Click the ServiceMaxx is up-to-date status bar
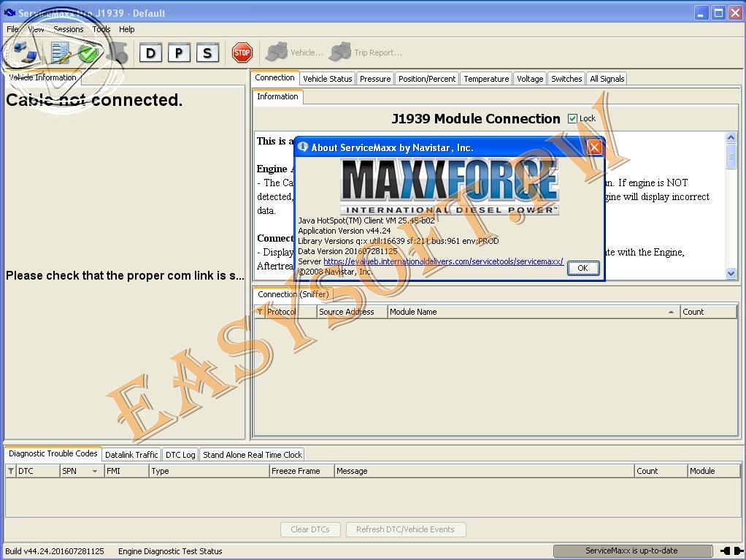The width and height of the screenshot is (746, 560). (x=632, y=551)
